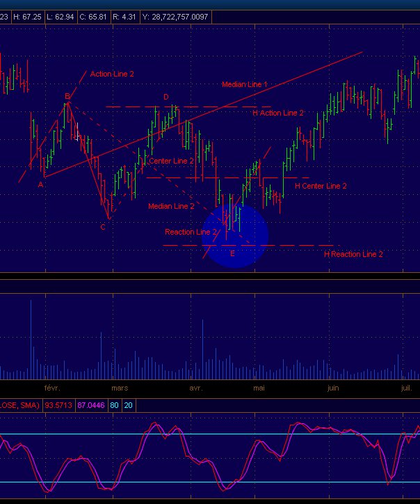Click pivot point label E

point(232,253)
